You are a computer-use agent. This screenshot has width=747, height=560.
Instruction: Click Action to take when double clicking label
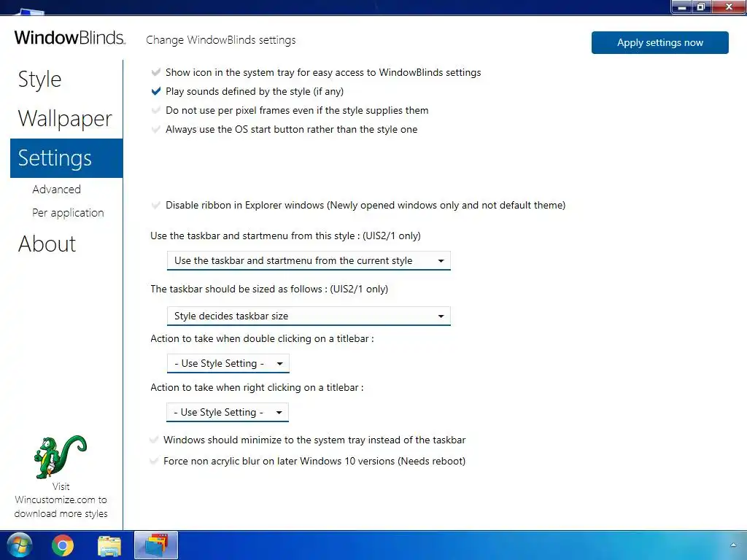point(262,338)
